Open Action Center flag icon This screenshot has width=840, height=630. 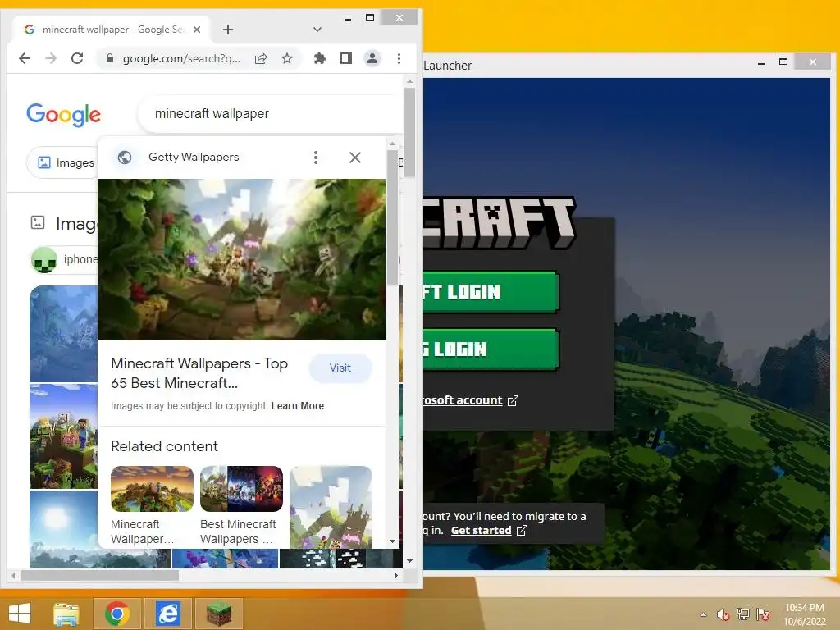tap(763, 614)
